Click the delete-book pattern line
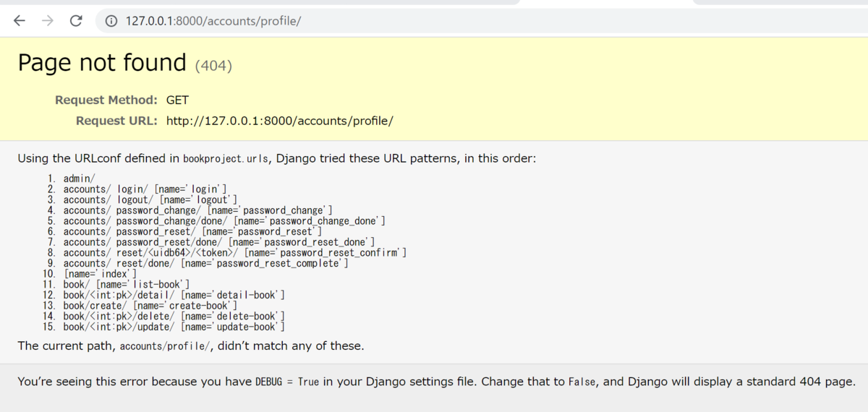The image size is (868, 412). [174, 316]
